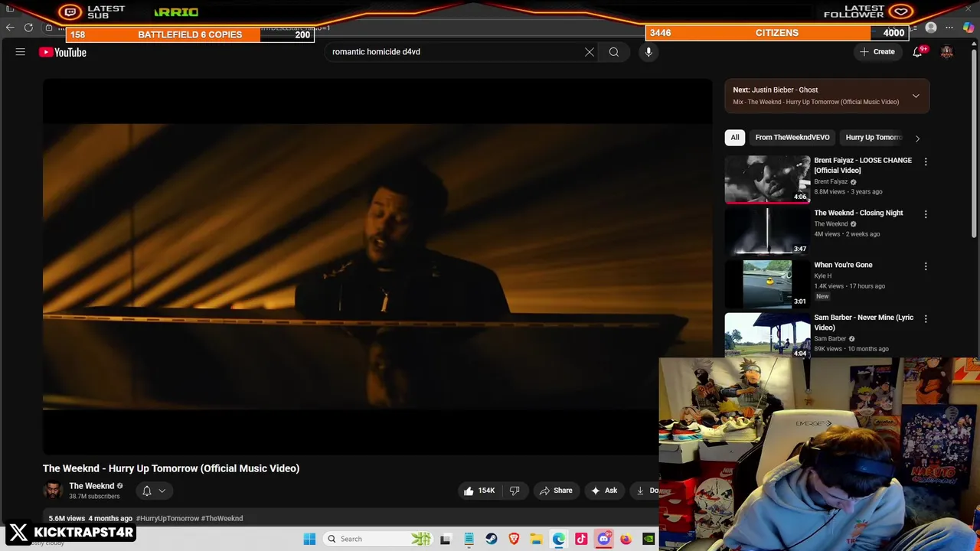Open The Weeknd Closing Night thumbnail
The image size is (980, 551).
(x=767, y=232)
